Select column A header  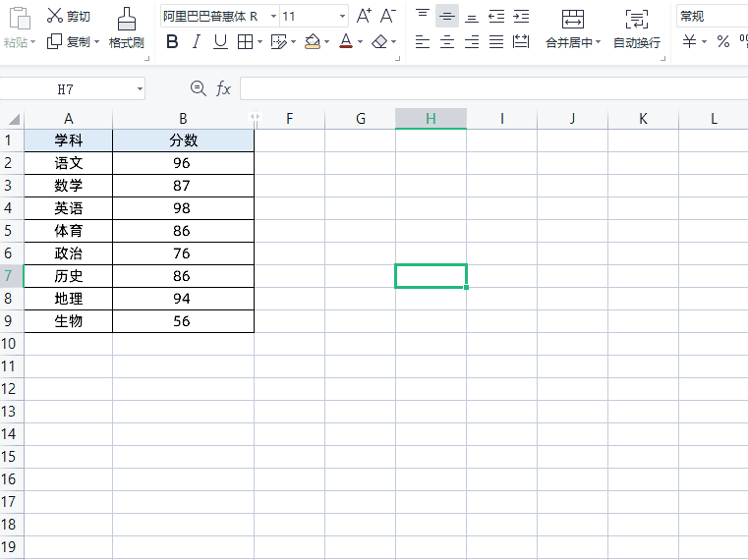coord(68,119)
